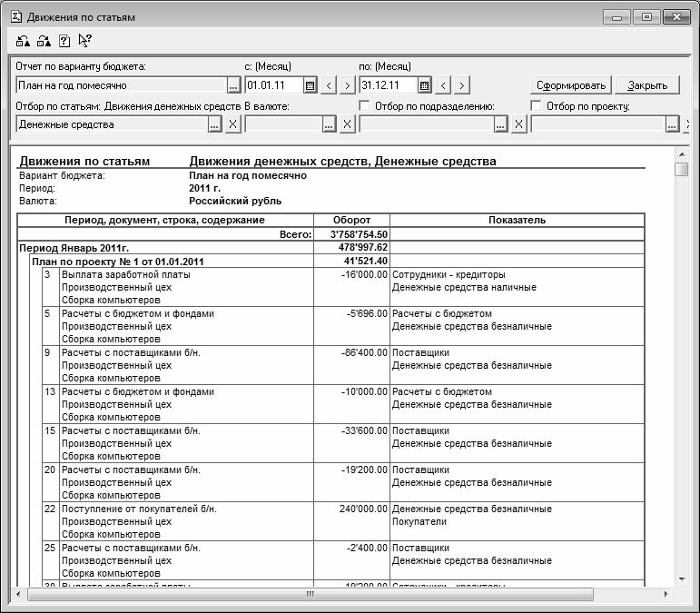700x613 pixels.
Task: Click January turnover value 478'997.62
Action: click(363, 247)
